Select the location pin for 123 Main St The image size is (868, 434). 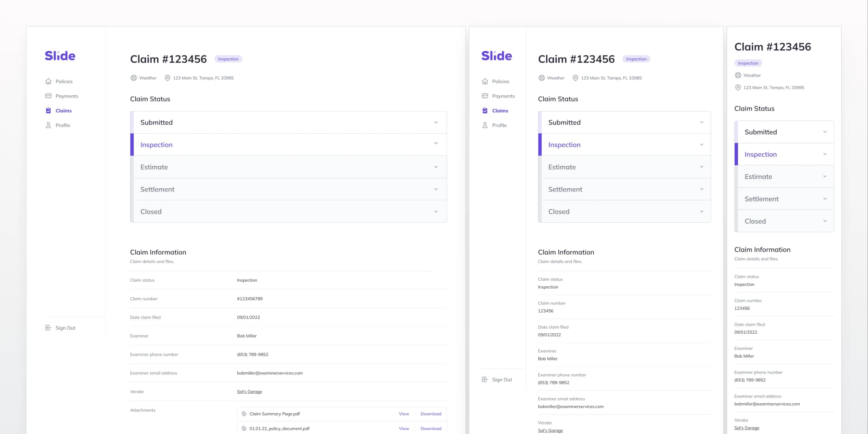(x=168, y=78)
